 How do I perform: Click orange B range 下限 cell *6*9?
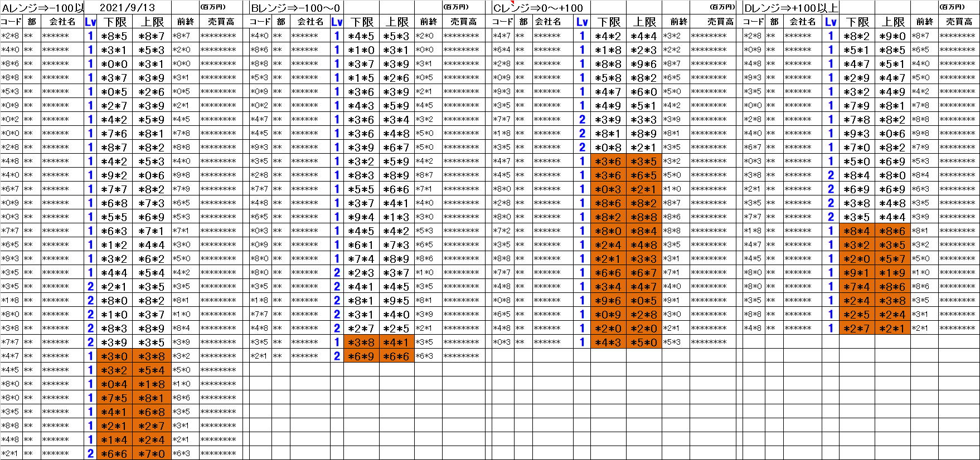click(x=362, y=356)
